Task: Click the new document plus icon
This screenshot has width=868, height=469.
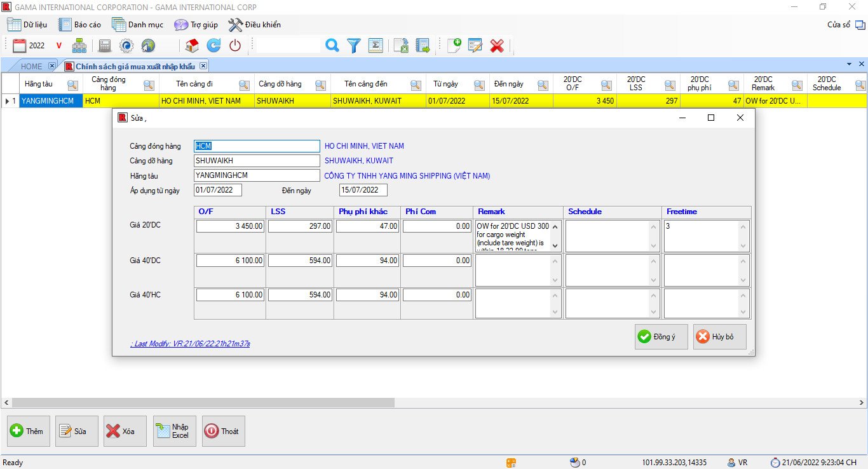Action: coord(454,45)
